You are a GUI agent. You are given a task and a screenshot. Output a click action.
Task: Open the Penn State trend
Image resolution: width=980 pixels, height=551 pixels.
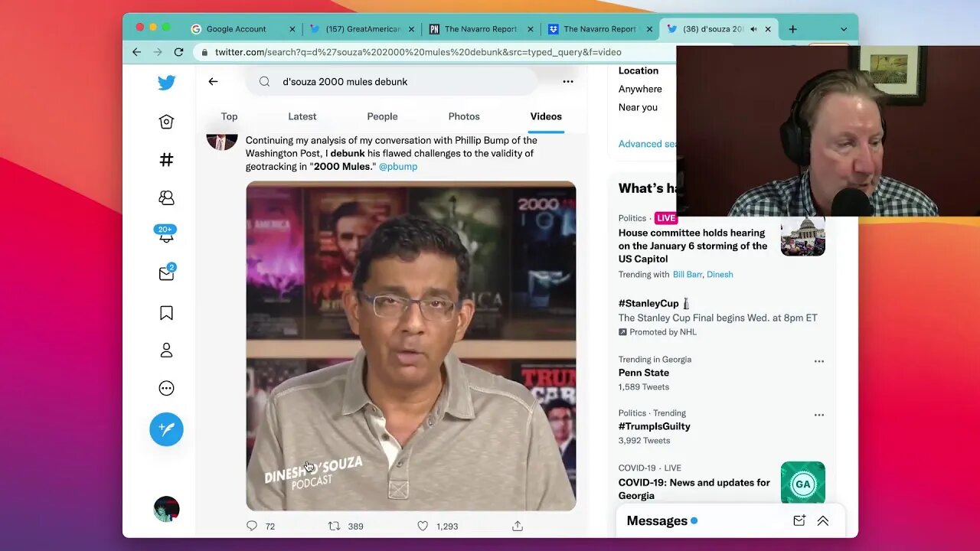point(644,373)
